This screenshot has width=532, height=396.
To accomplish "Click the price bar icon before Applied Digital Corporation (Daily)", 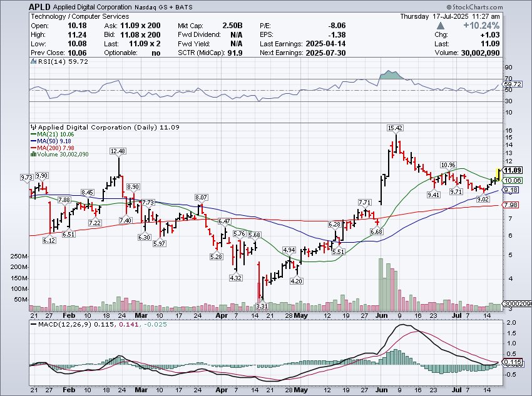I will pos(33,128).
